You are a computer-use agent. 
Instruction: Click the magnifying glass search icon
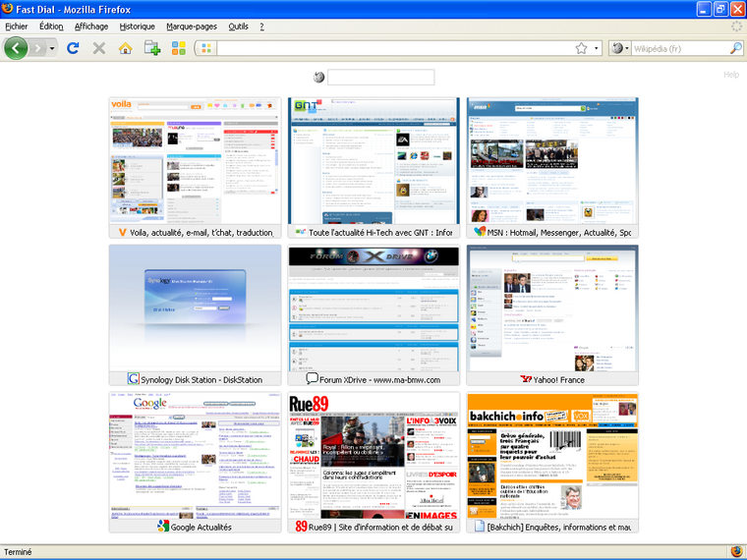tap(736, 48)
